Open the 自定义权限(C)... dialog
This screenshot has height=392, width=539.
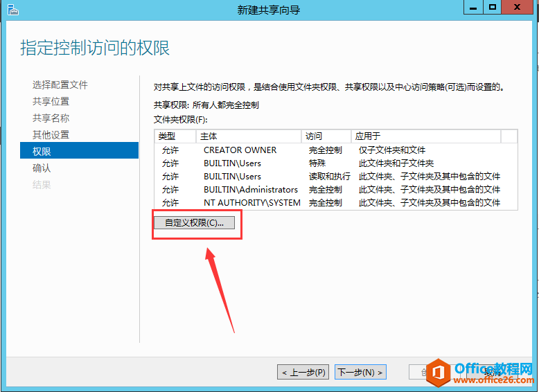[x=194, y=222]
